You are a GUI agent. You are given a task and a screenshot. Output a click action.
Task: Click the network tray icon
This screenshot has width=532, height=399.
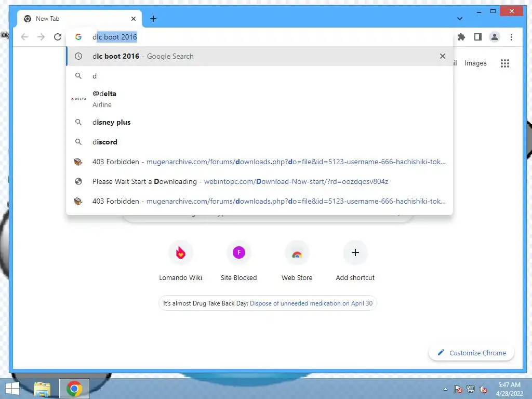pyautogui.click(x=471, y=389)
